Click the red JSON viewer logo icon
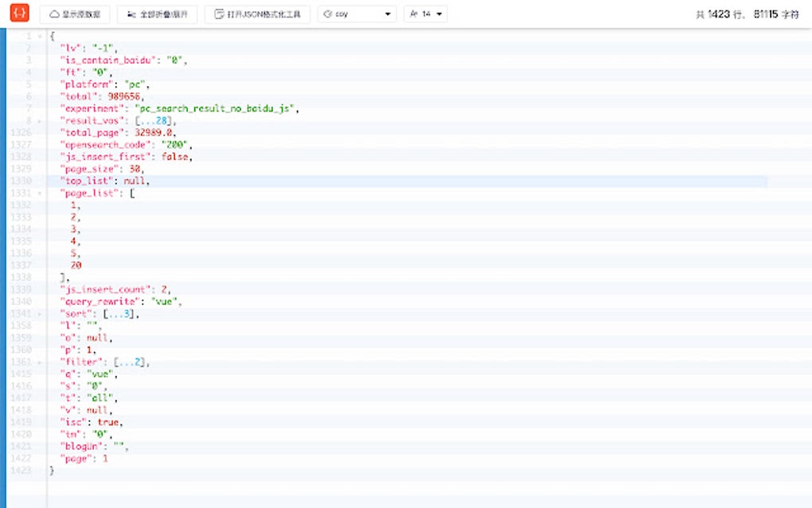The image size is (812, 508). point(18,13)
